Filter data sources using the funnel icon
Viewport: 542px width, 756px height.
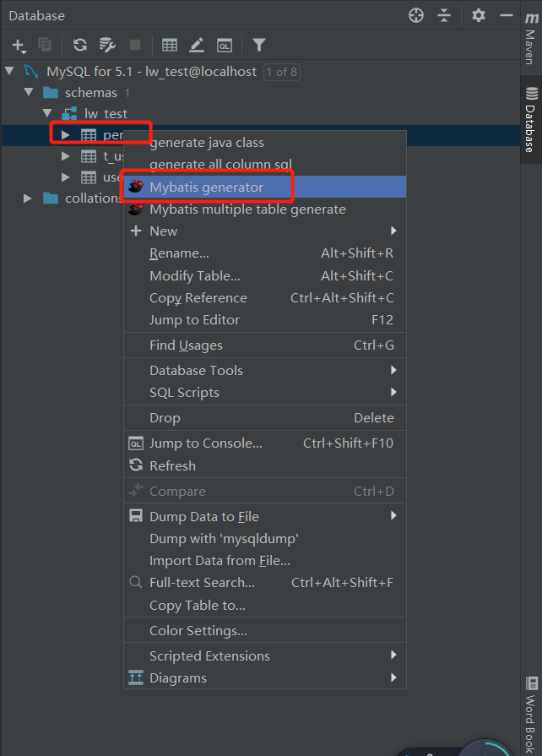[x=258, y=45]
